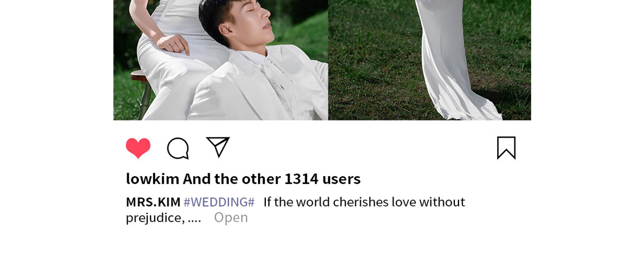Click the word prejudice in the caption
Screen dimensions: 644x256
tap(155, 218)
